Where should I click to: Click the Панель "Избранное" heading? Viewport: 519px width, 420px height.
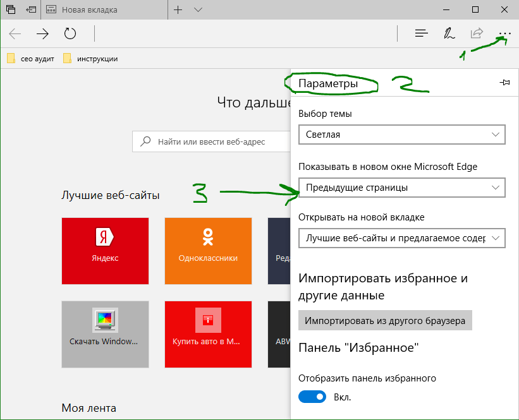[x=358, y=347]
